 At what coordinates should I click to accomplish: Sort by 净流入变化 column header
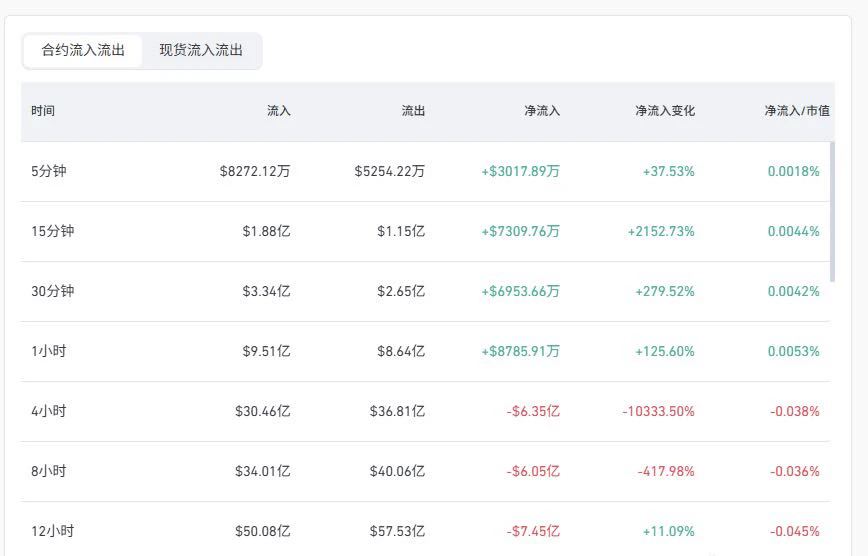coord(665,111)
